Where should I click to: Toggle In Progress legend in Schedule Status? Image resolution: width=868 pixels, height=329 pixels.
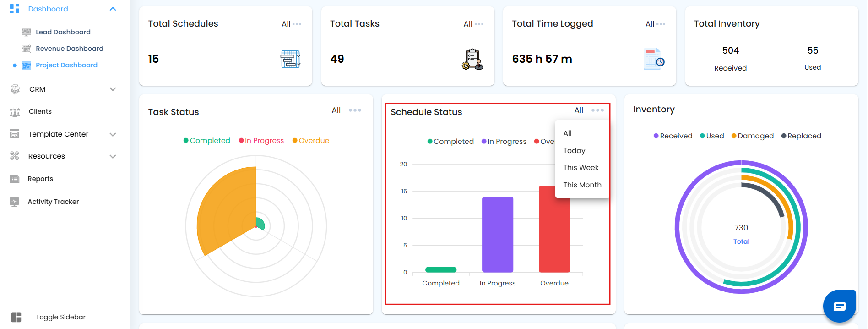[504, 142]
